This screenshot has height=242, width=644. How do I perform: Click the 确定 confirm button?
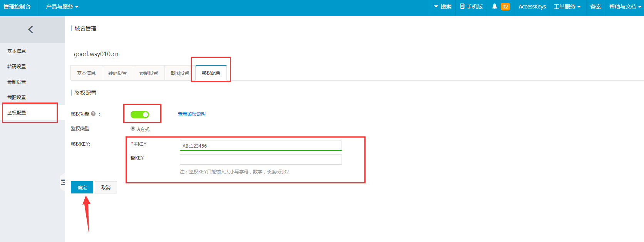click(x=82, y=187)
